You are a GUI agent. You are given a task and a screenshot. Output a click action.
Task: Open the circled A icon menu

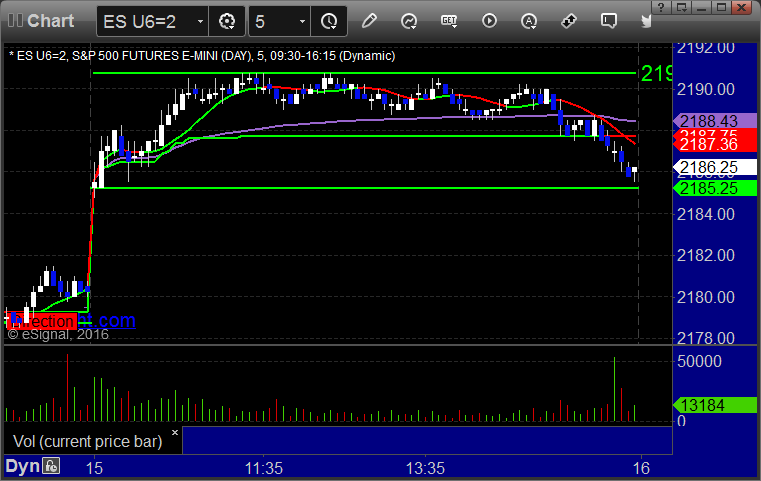(x=529, y=21)
